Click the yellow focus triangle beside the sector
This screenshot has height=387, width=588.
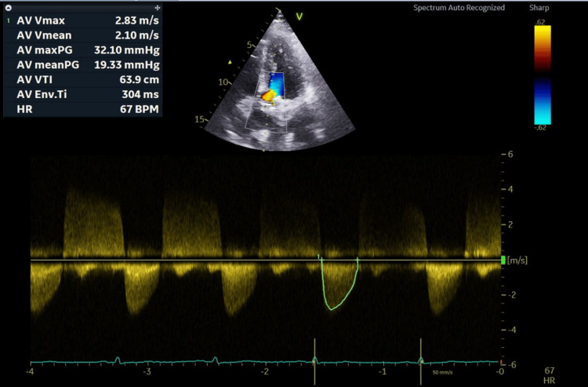[230, 62]
